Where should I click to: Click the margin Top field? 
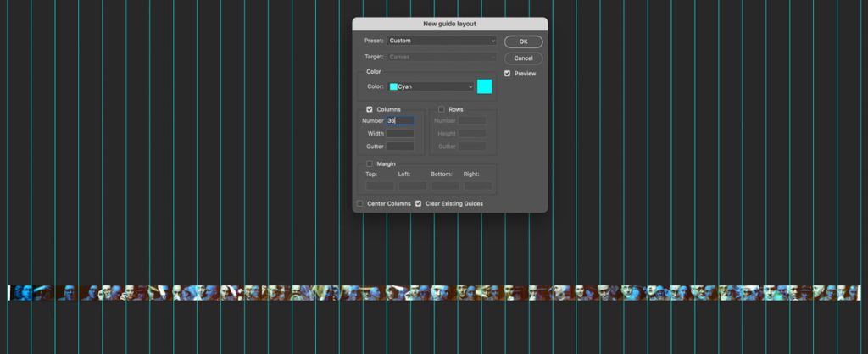click(380, 185)
